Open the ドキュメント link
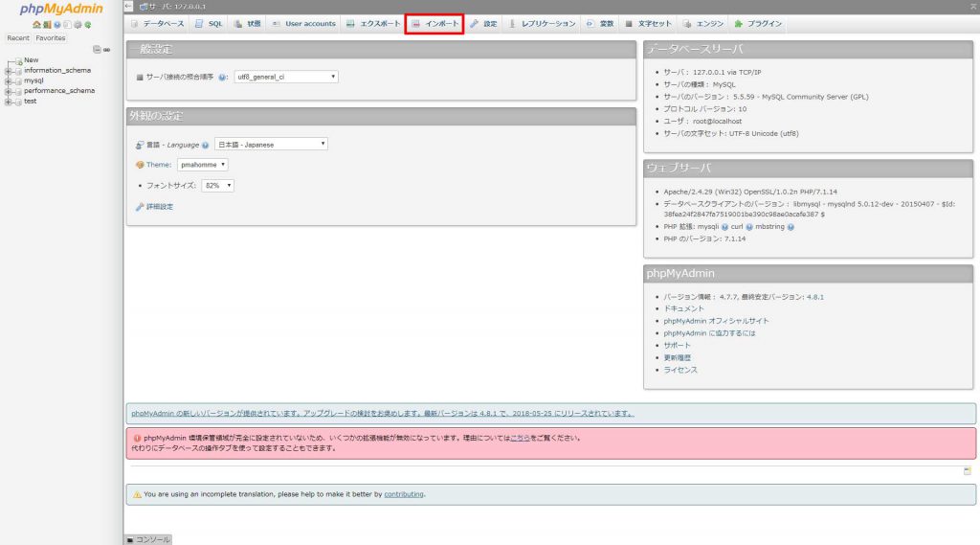Image resolution: width=980 pixels, height=545 pixels. (x=683, y=308)
